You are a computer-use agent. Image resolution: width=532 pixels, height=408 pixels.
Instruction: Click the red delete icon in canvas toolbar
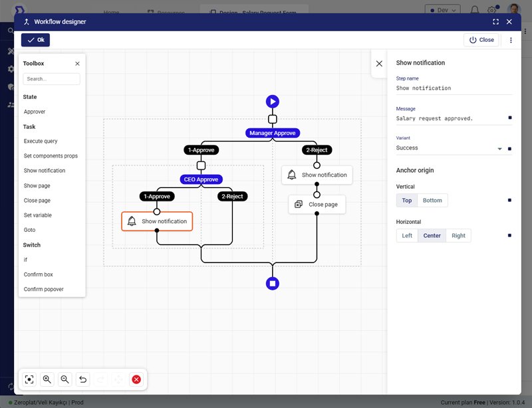136,379
